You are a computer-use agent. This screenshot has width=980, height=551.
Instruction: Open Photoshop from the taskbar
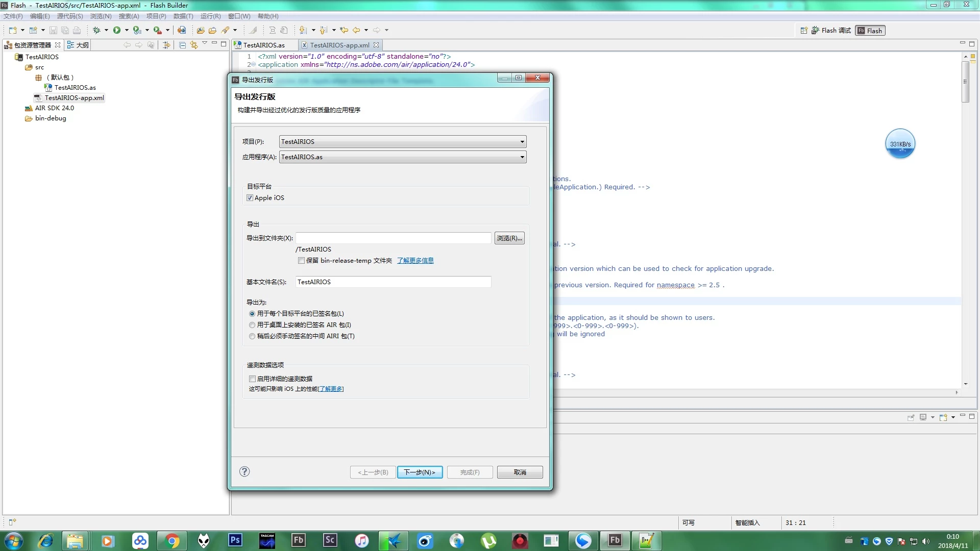click(235, 540)
